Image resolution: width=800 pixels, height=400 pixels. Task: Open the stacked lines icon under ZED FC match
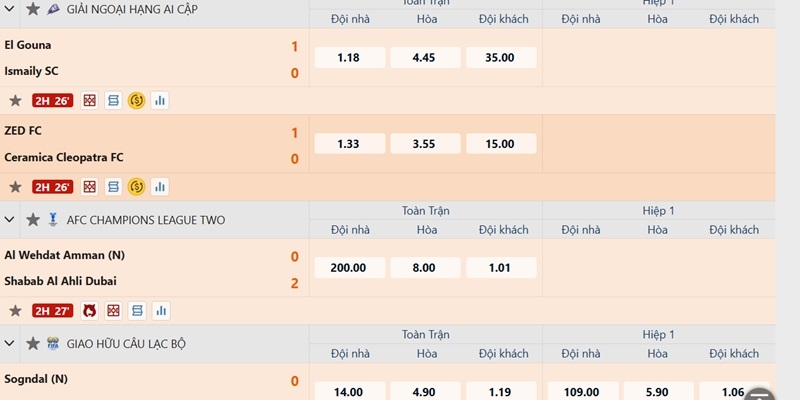(113, 187)
